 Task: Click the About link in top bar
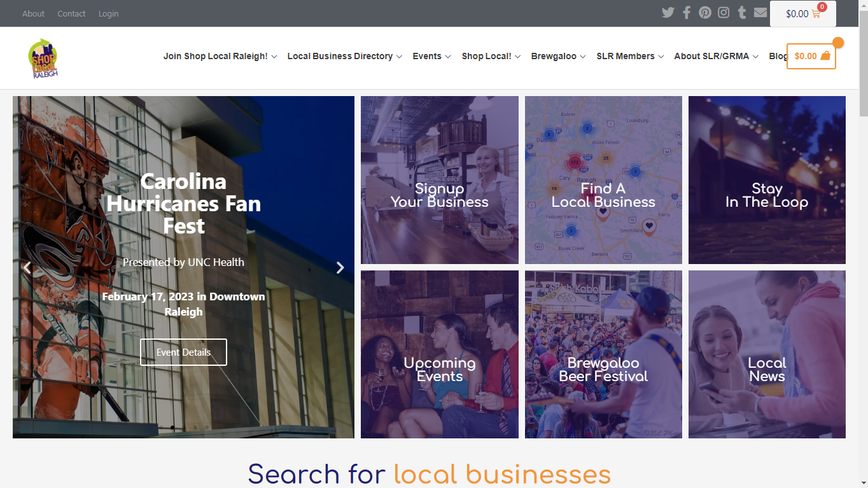click(x=33, y=13)
